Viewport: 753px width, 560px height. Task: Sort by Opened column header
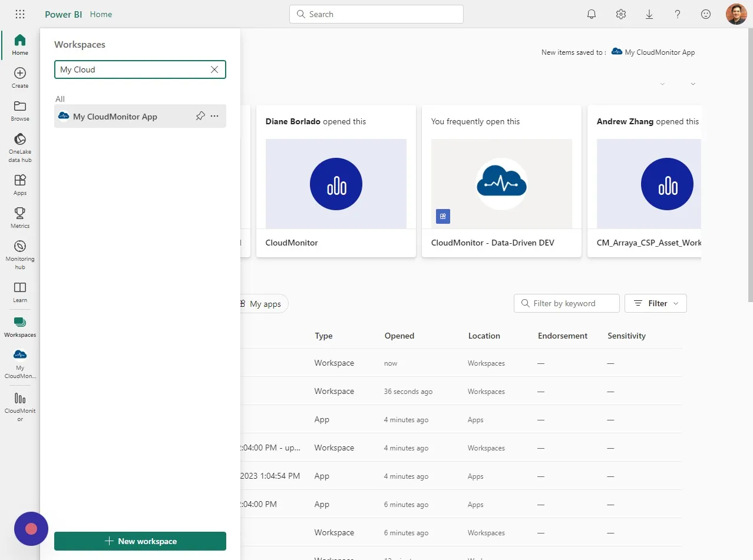(399, 336)
